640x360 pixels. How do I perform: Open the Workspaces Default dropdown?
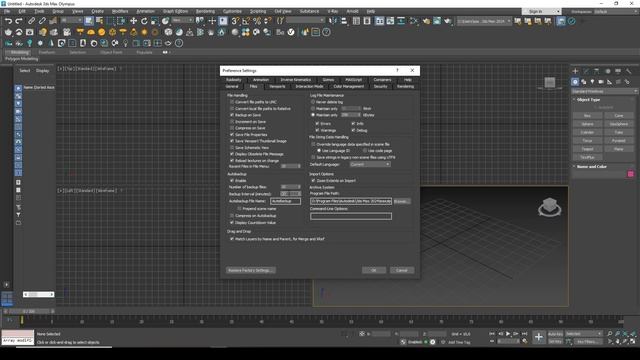(615, 11)
